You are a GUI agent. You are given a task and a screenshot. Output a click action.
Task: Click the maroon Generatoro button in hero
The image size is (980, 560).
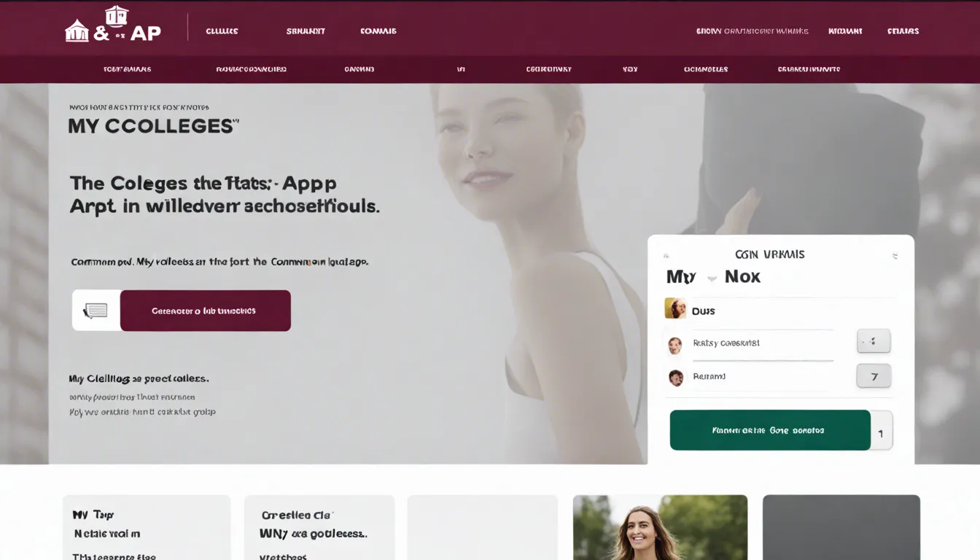pyautogui.click(x=205, y=311)
